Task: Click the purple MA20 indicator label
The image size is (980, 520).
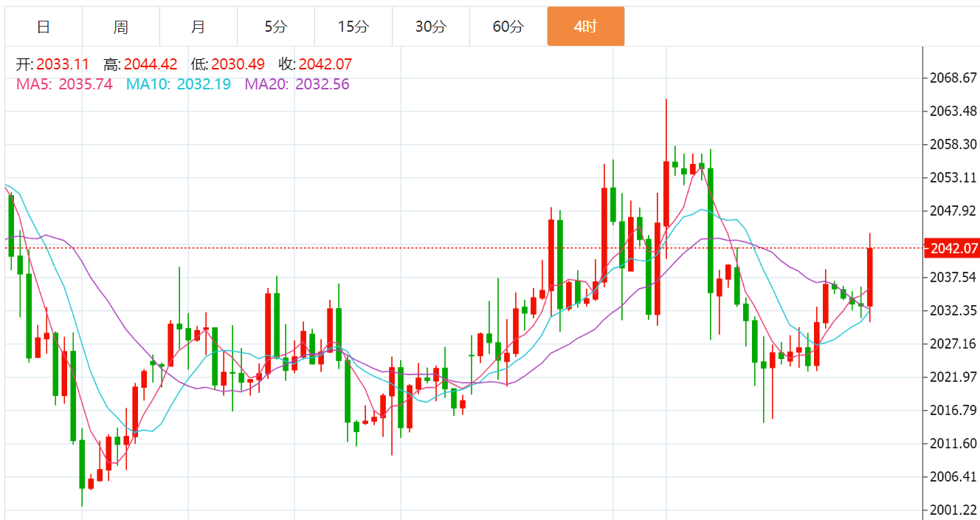Action: click(297, 84)
